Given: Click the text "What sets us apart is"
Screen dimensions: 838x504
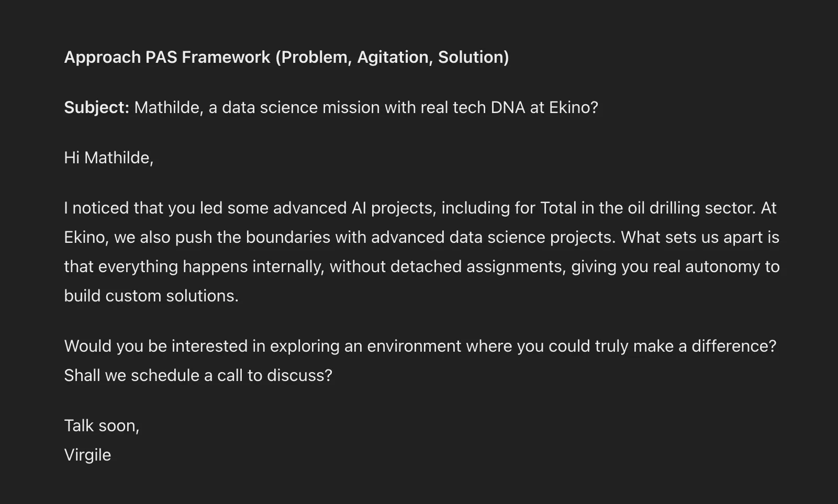Looking at the screenshot, I should (700, 237).
